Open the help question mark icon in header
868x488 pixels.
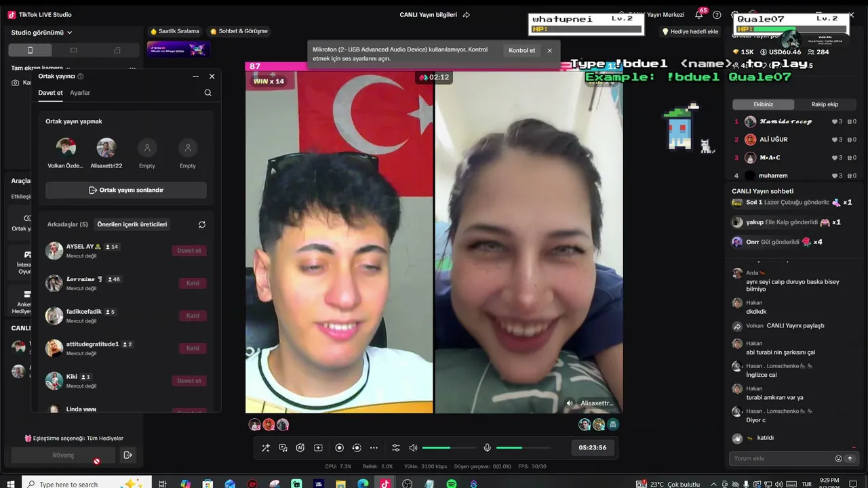tap(717, 15)
